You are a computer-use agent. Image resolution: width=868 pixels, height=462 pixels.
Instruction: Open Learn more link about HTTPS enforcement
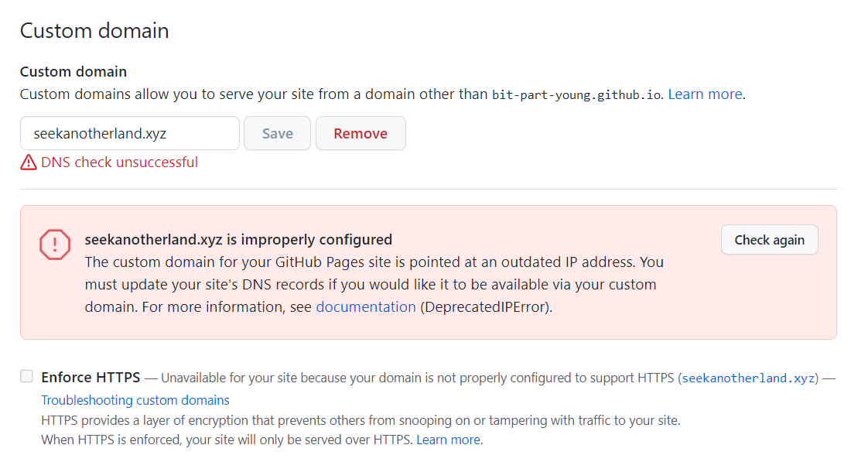tap(449, 440)
